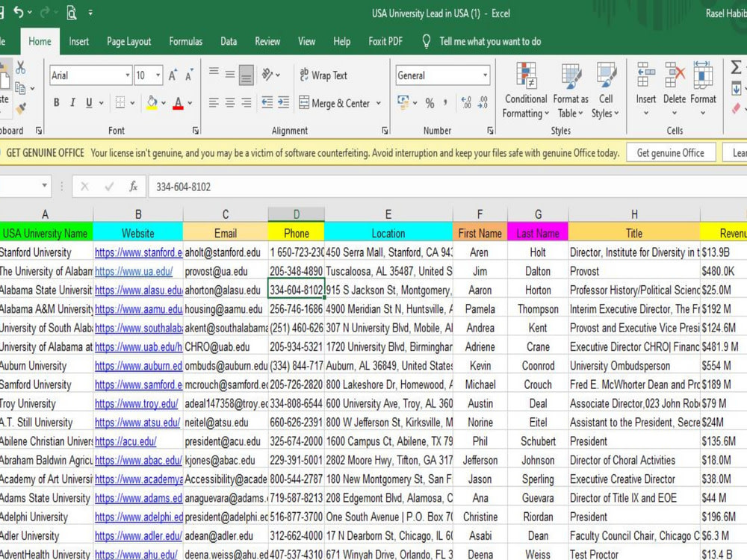Apply Comma Style
747x560 pixels.
point(445,103)
